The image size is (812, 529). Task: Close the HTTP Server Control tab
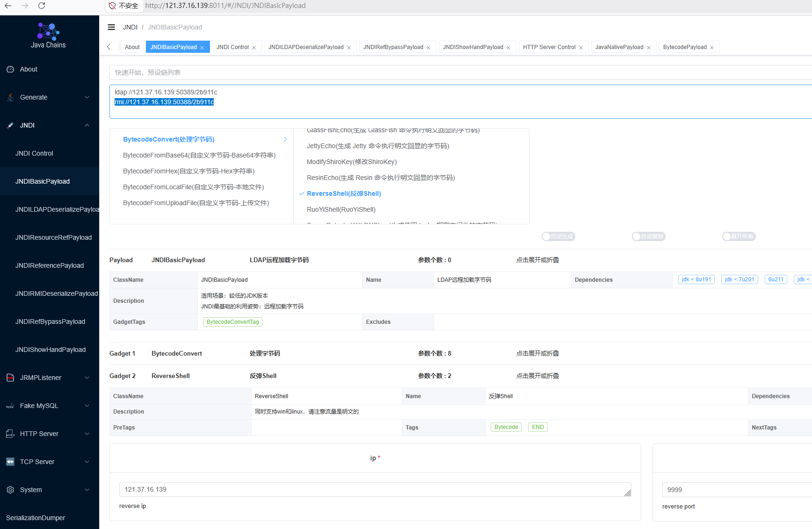581,48
